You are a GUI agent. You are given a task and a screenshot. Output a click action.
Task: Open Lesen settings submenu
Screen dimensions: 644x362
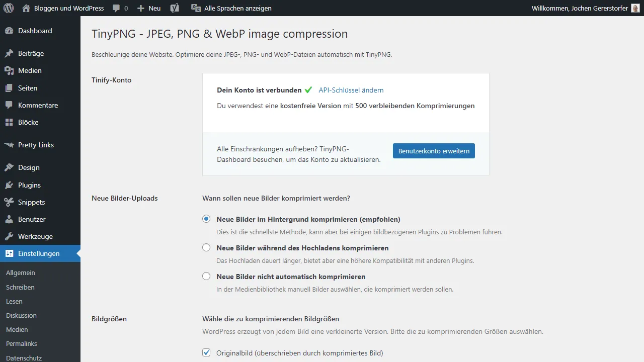[14, 301]
